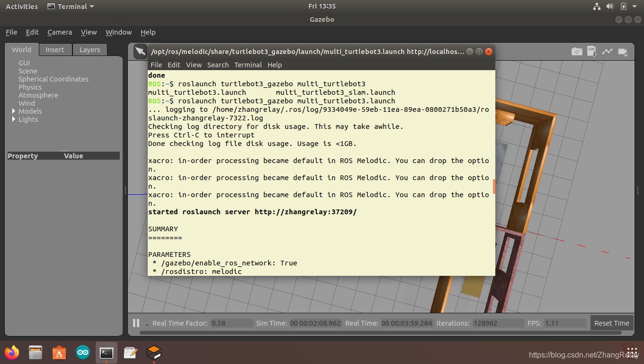644x364 pixels.
Task: Close the terminal window
Action: pos(489,51)
